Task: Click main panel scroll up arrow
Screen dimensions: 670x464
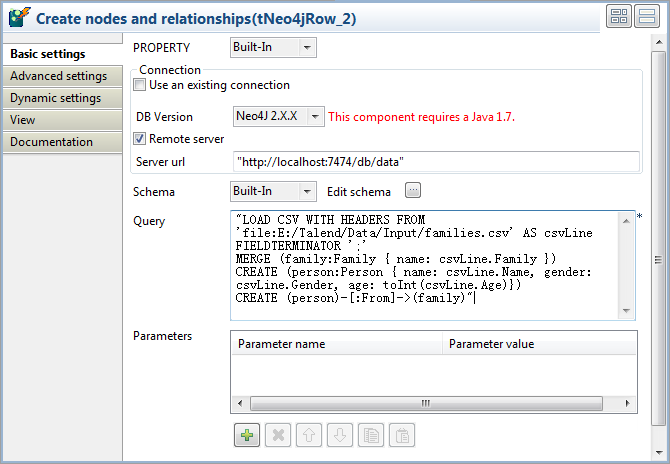Action: pos(658,42)
